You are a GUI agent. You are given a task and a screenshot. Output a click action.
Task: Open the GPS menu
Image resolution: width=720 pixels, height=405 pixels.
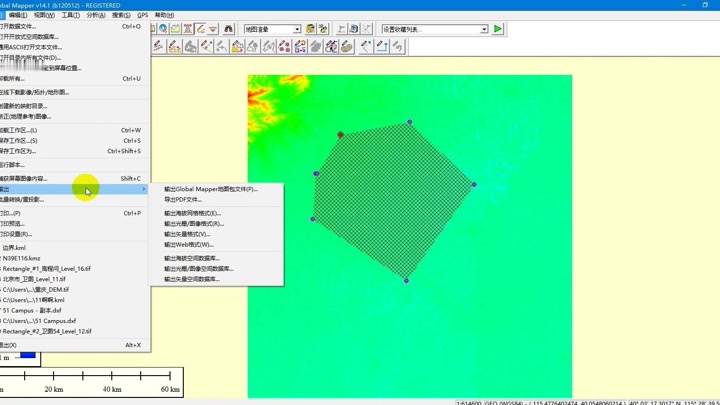[x=142, y=15]
